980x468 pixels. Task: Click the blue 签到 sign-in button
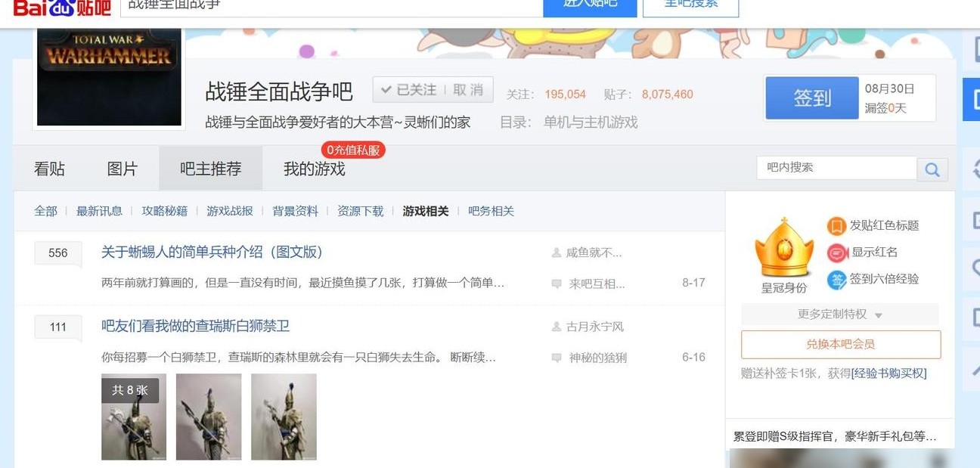pyautogui.click(x=812, y=98)
